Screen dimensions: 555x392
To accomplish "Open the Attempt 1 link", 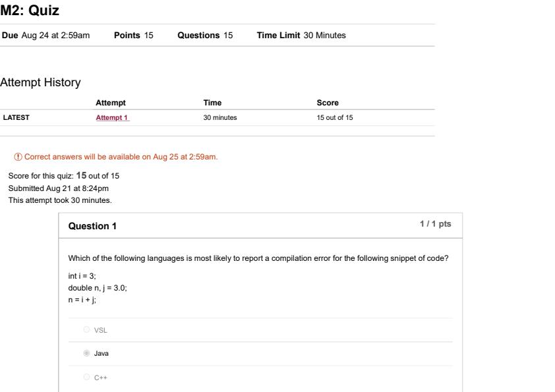I will click(112, 118).
